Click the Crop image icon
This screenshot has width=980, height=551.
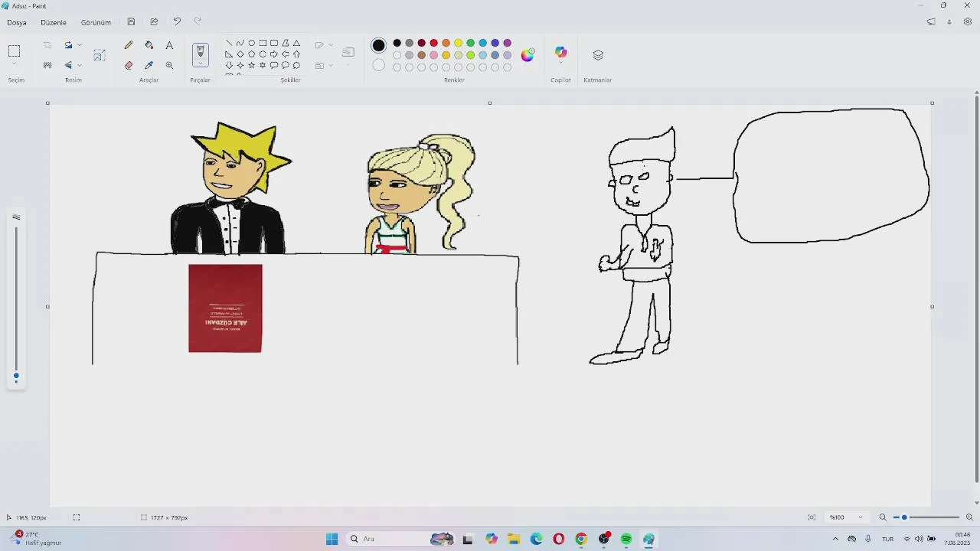tap(47, 45)
